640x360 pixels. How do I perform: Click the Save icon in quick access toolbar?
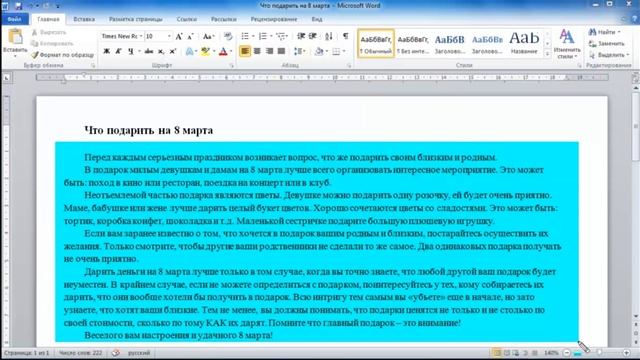[x=18, y=6]
